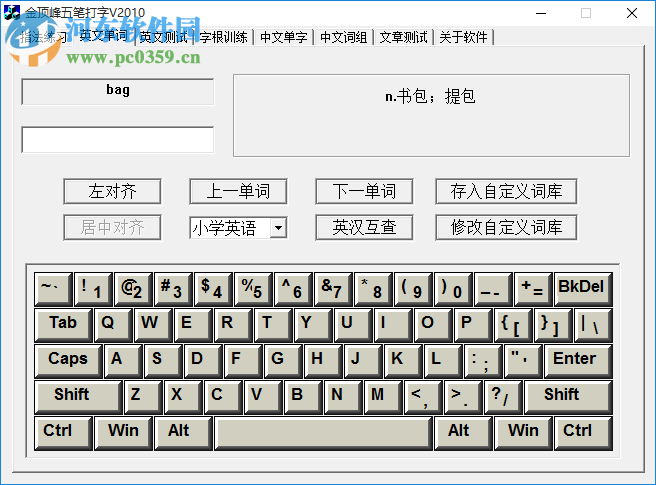Open 英汉互查 lookup
This screenshot has width=656, height=485.
(364, 227)
